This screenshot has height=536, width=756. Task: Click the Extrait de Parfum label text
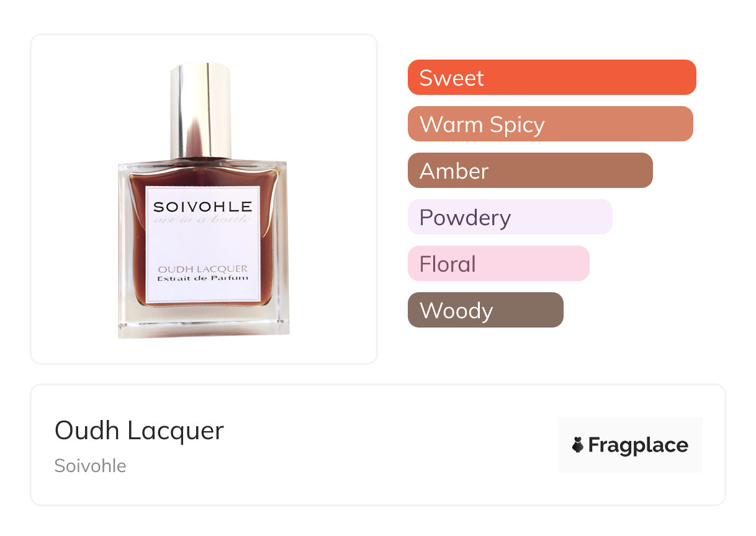pyautogui.click(x=202, y=279)
